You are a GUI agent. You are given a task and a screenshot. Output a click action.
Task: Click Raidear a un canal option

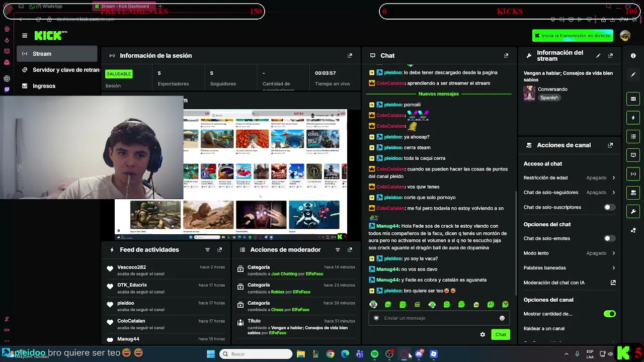(x=544, y=329)
